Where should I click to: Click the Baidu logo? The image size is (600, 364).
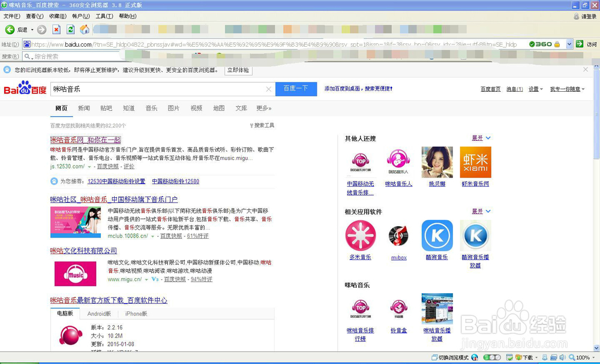point(25,88)
